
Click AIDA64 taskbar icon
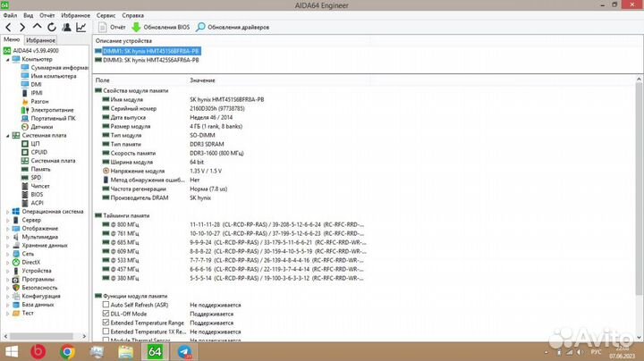[155, 352]
